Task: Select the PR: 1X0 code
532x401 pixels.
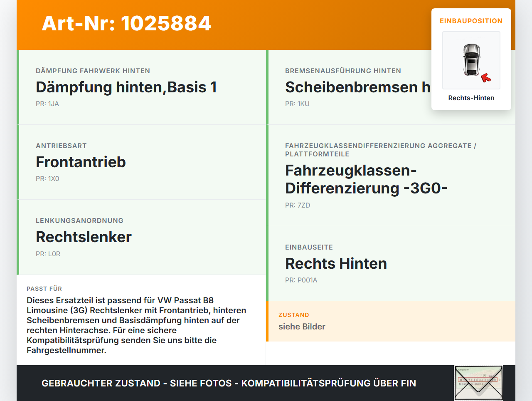Action: [47, 178]
